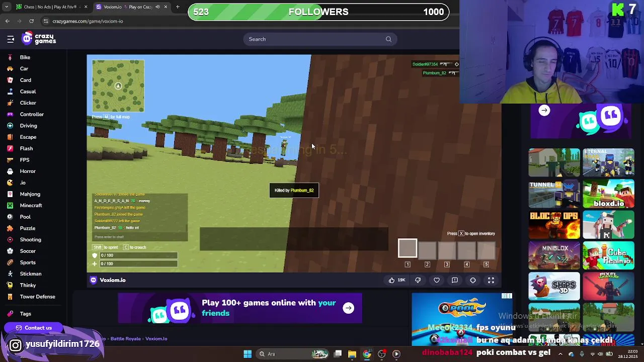This screenshot has height=362, width=644.
Task: Report a bug with the flag icon
Action: point(455,280)
